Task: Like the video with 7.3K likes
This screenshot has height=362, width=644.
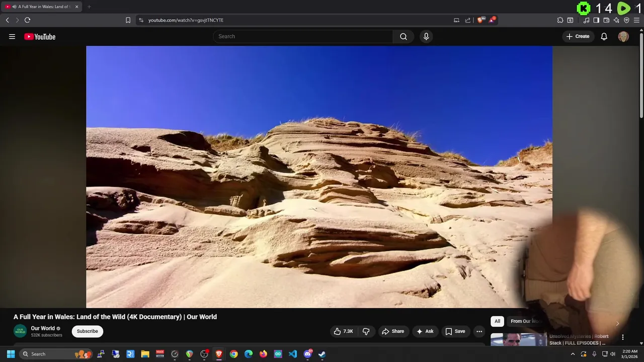Action: (343, 331)
